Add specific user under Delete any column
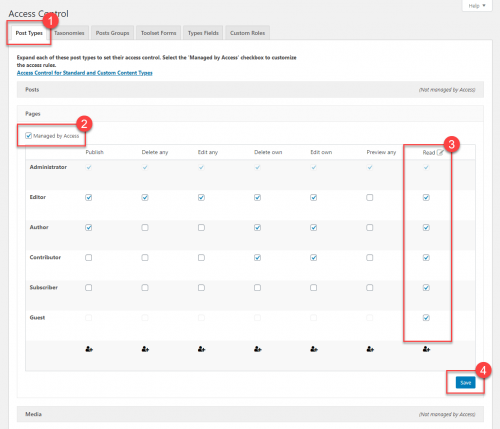Image resolution: width=500 pixels, height=429 pixels. 145,349
